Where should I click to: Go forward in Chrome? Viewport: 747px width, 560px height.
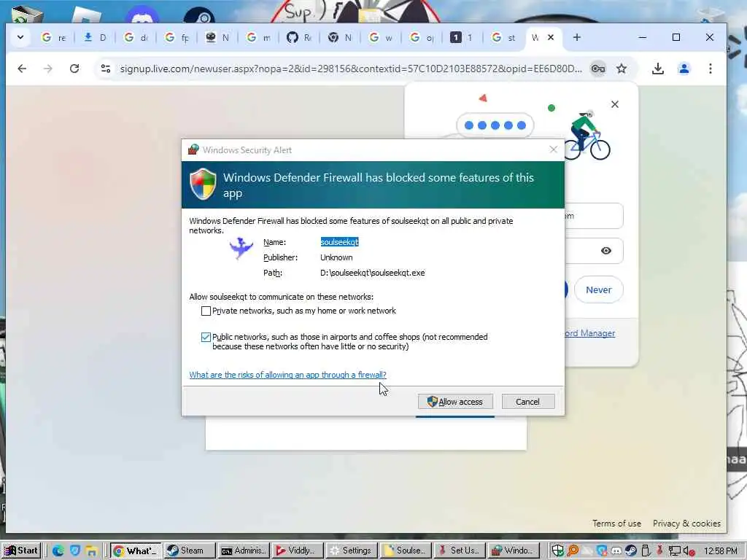coord(48,69)
